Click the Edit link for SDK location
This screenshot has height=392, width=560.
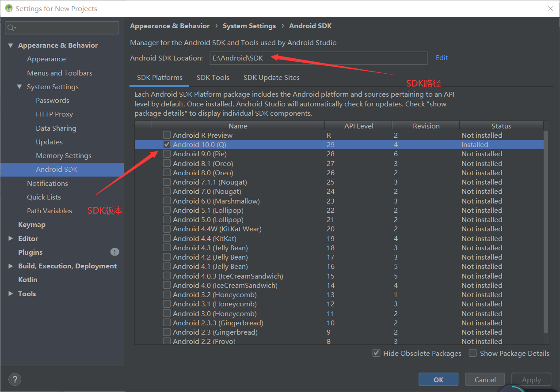tap(442, 58)
